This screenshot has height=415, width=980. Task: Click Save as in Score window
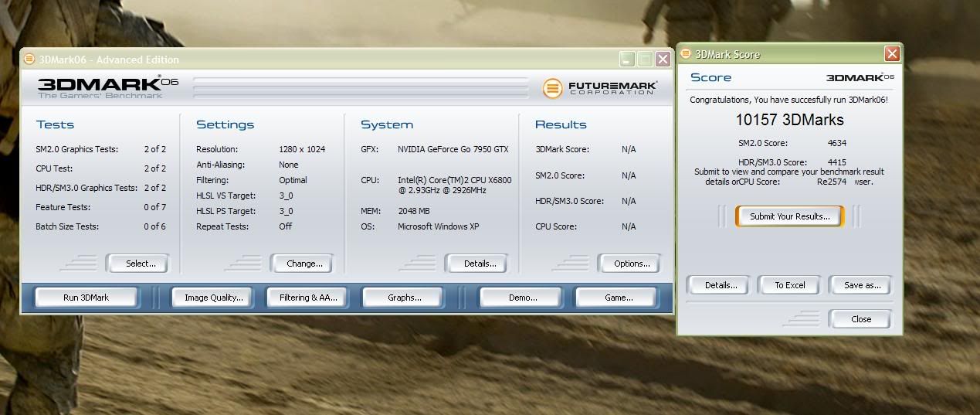(x=862, y=285)
